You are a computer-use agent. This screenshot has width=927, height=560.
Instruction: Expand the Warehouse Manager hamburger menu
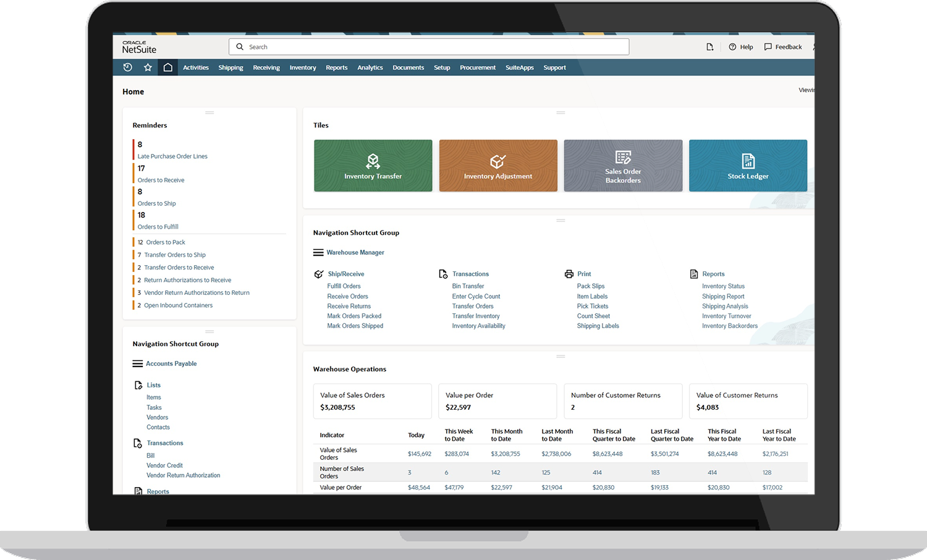tap(318, 252)
